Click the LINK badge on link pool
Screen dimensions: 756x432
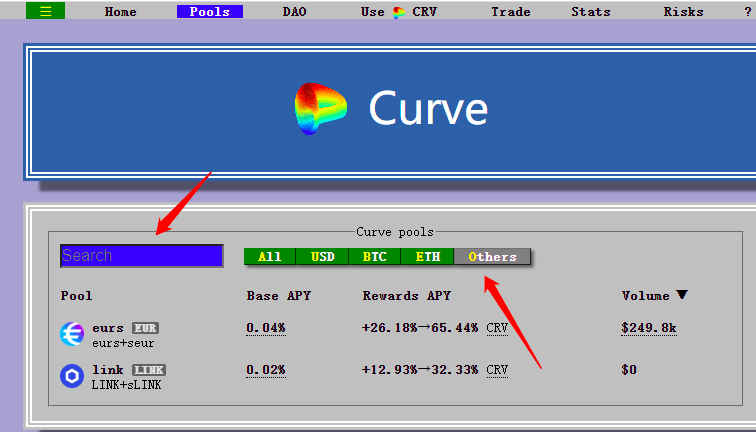[x=149, y=370]
